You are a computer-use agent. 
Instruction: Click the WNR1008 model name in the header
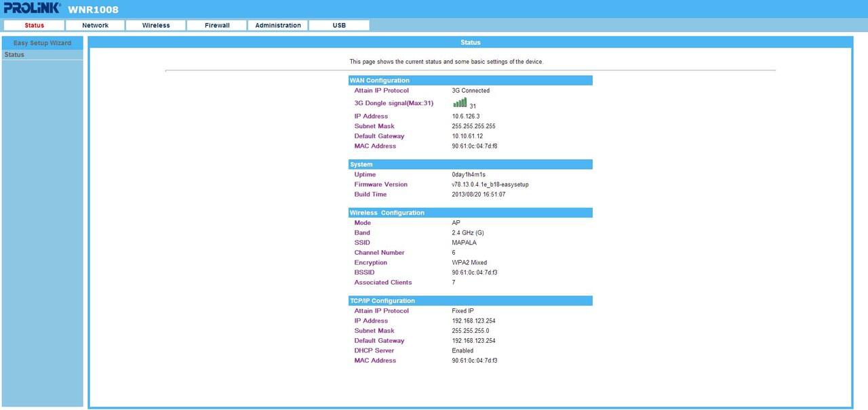pyautogui.click(x=93, y=9)
